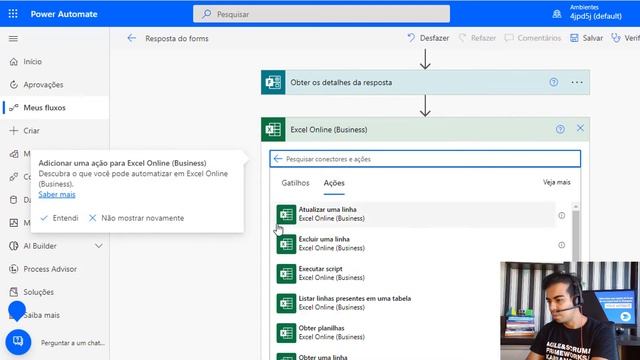Switch to Gatilhos tab
The image size is (640, 360).
[x=296, y=183]
